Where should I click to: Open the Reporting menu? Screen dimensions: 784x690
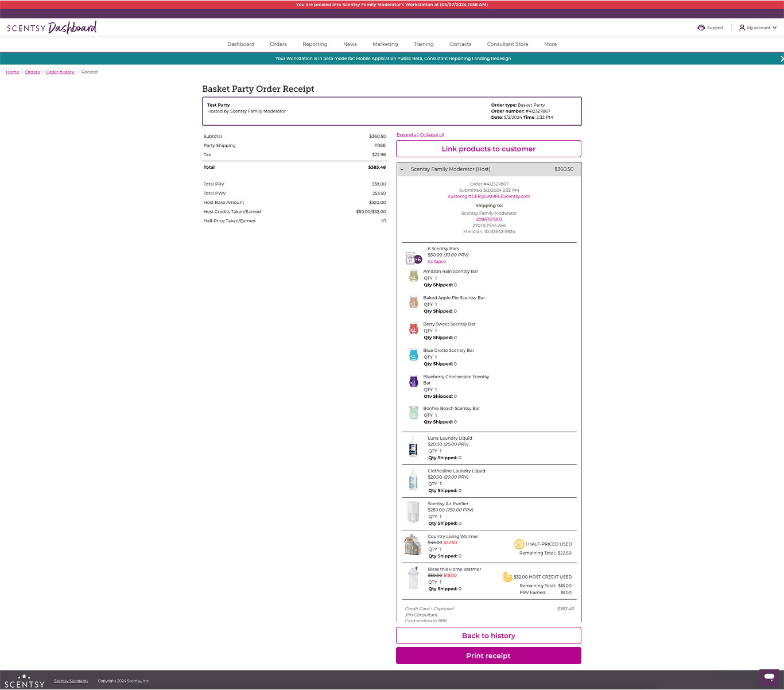pos(315,44)
